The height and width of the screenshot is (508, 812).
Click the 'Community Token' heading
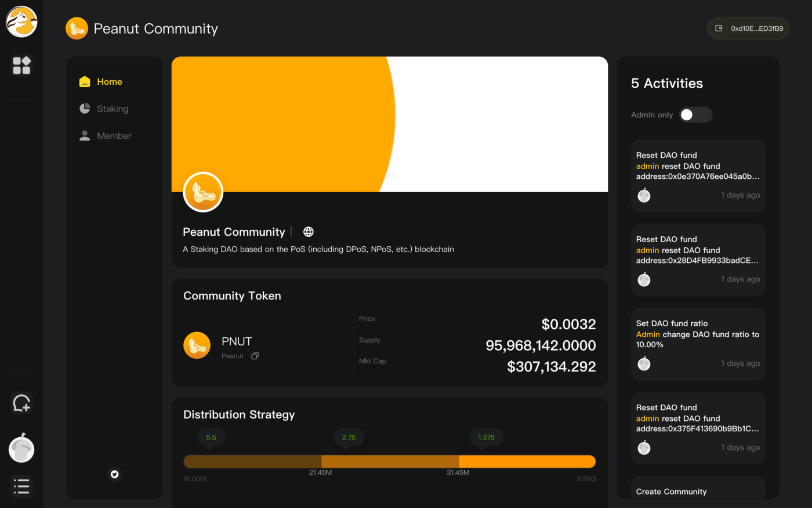(x=232, y=296)
